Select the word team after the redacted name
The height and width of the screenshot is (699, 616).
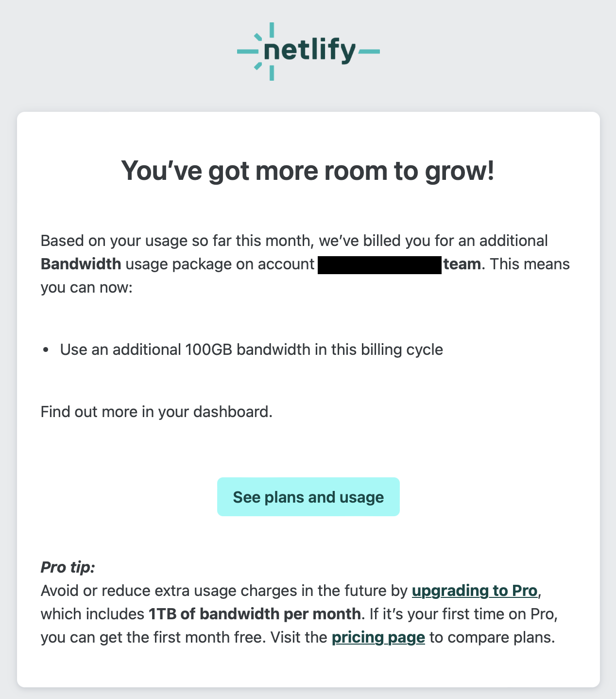pos(462,264)
